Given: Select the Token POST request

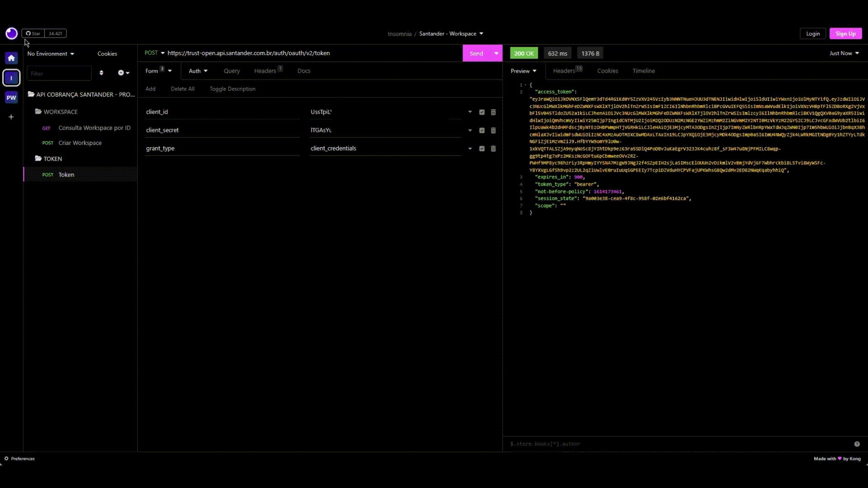Looking at the screenshot, I should coord(80,174).
